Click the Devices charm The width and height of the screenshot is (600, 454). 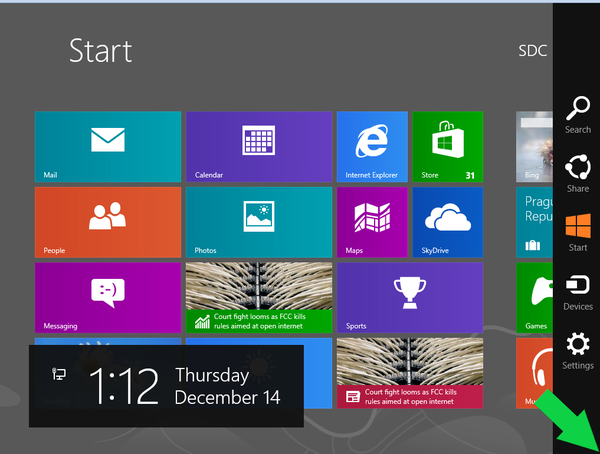point(578,292)
